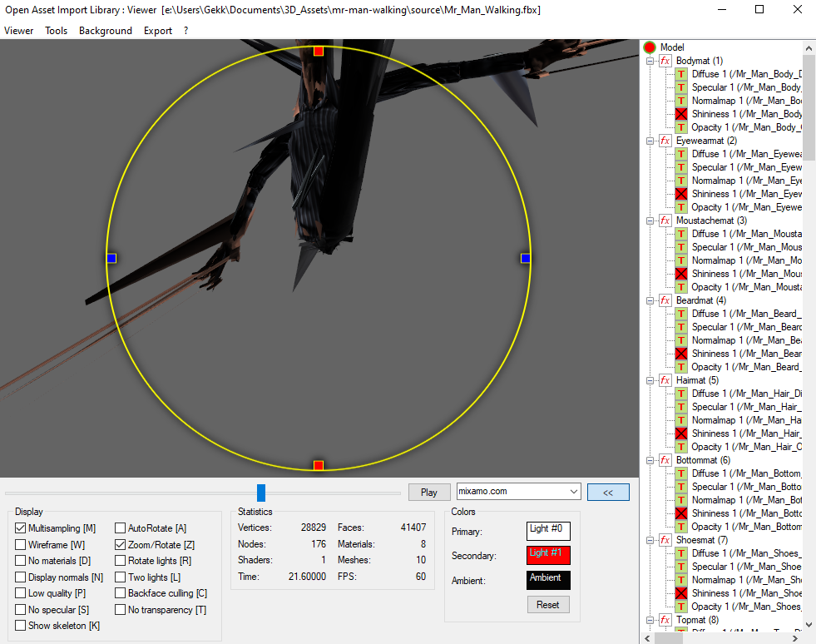Enable the Backface culling [C] checkbox

[121, 593]
